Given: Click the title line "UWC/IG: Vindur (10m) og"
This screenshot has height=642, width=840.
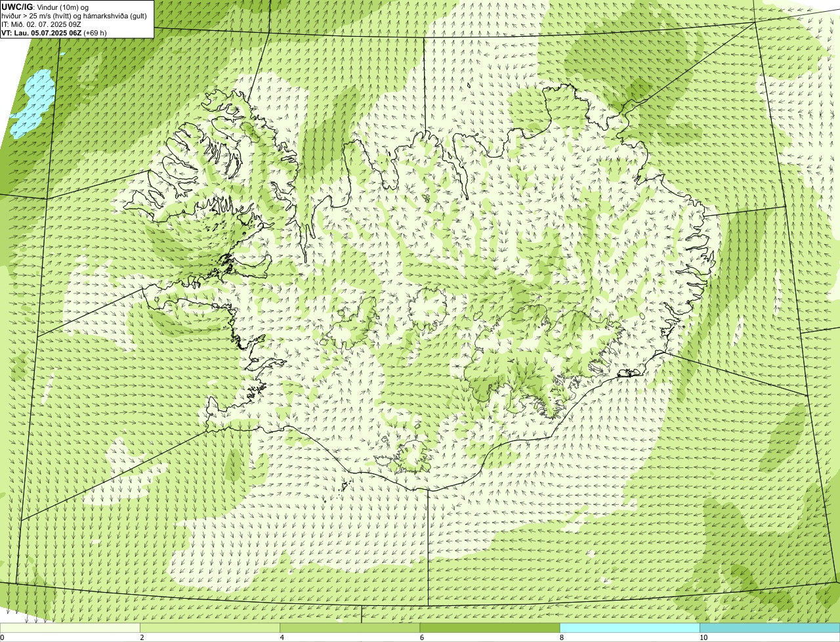Looking at the screenshot, I should point(45,7).
